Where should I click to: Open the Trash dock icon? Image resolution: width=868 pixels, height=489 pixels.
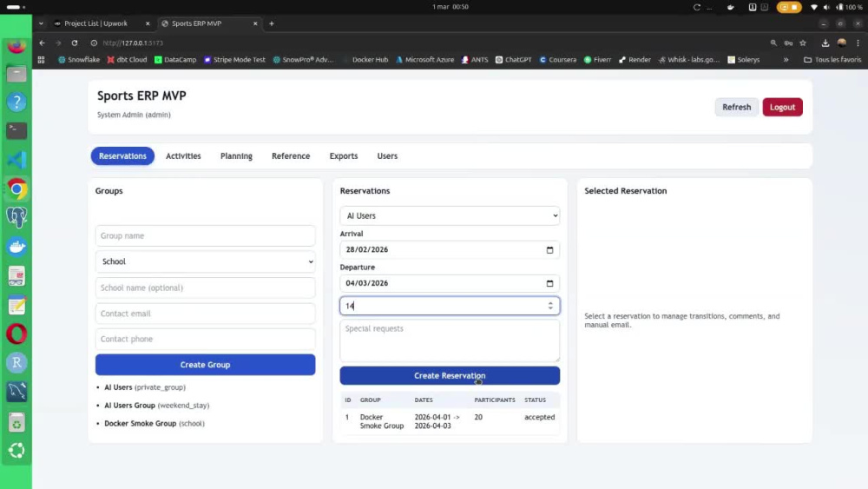16,422
